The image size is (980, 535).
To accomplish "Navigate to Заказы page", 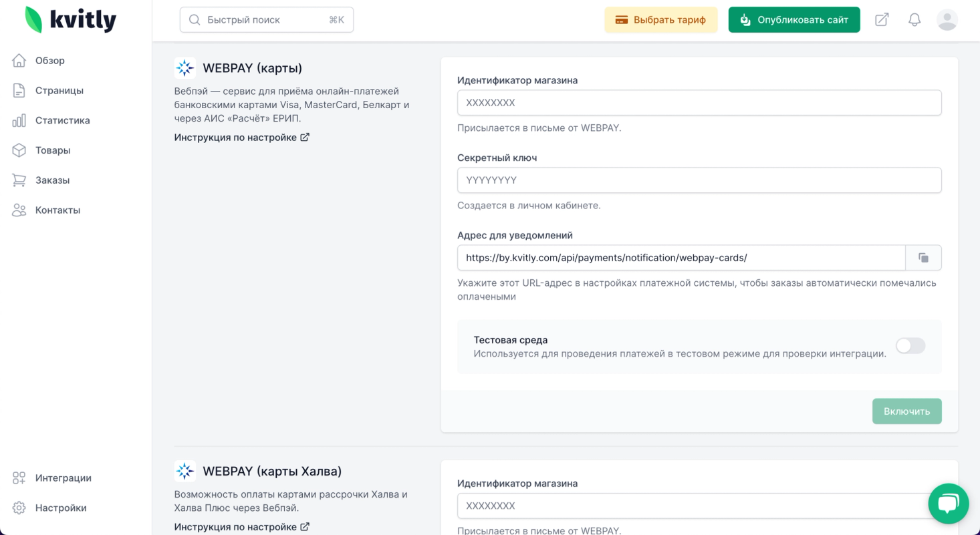I will pyautogui.click(x=52, y=180).
